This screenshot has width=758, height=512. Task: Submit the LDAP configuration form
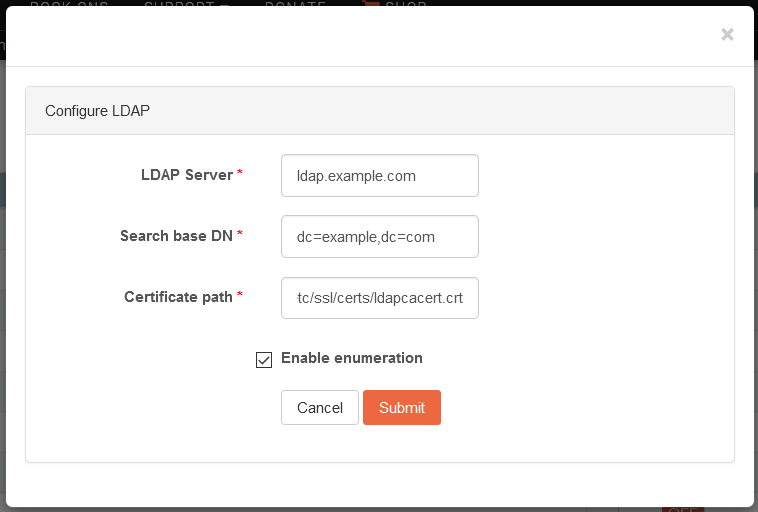[402, 408]
